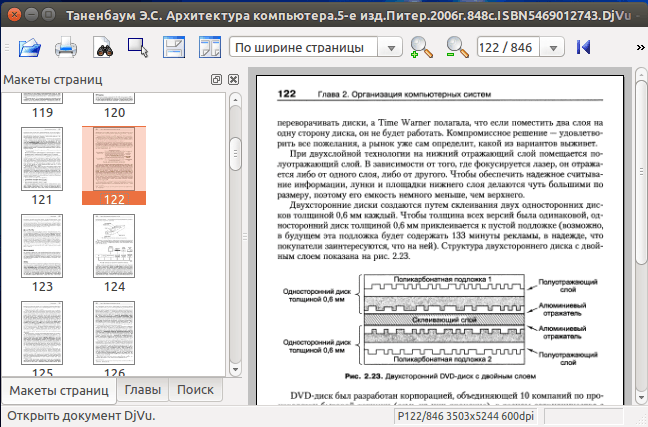
Task: Select page 121 thumbnail
Action: pyautogui.click(x=42, y=166)
